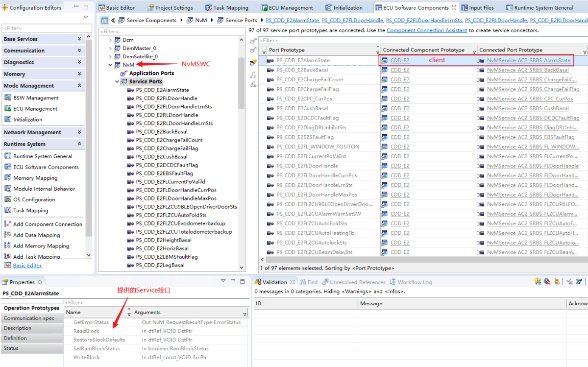Click the double-chevron back icon in breadcrumb
This screenshot has width=588, height=367.
[113, 20]
